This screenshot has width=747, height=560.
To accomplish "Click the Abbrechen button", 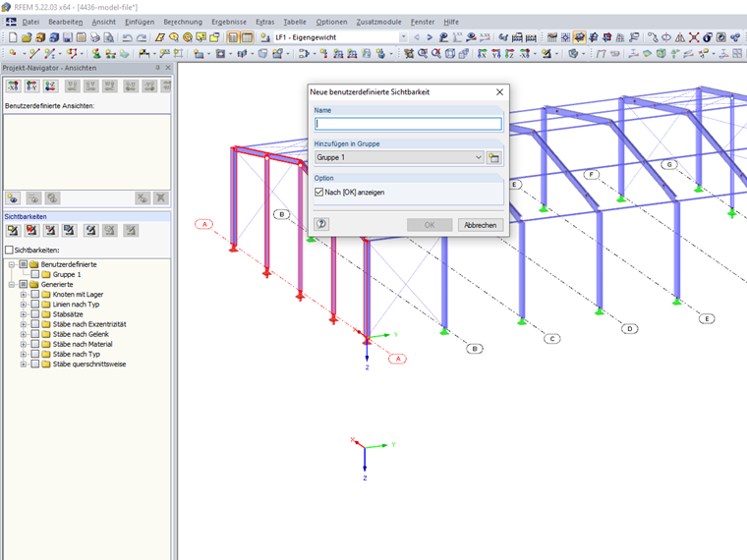I will [x=481, y=225].
